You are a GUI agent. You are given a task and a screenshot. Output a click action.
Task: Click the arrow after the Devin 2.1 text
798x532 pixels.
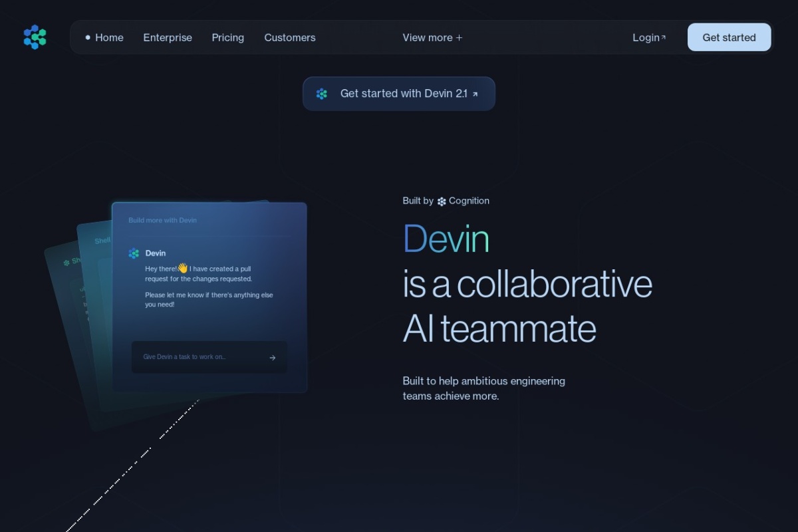click(x=475, y=94)
